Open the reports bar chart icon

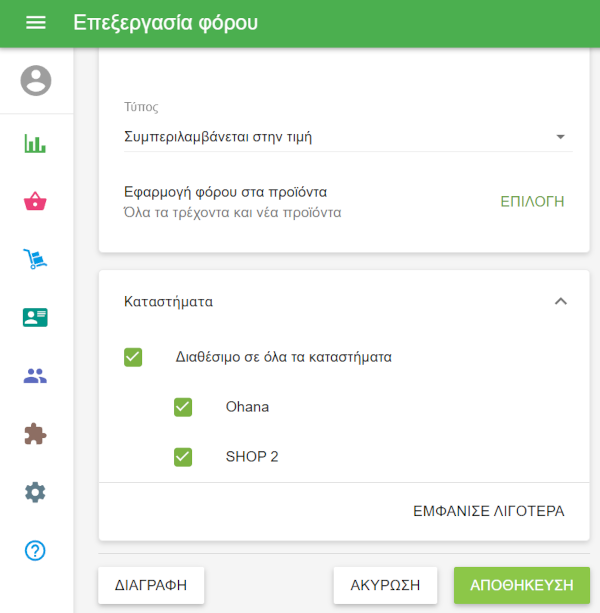pos(36,144)
